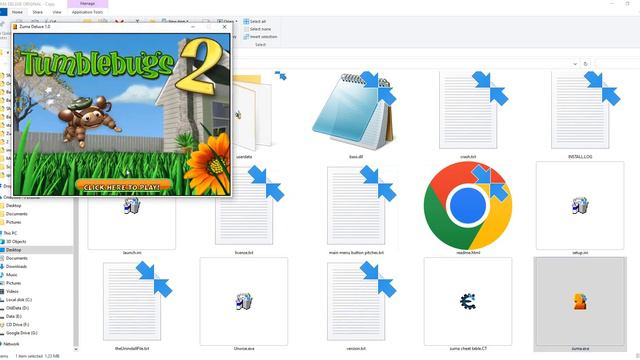
Task: Open Google Drive (G:) in navigation pane
Action: (x=21, y=333)
